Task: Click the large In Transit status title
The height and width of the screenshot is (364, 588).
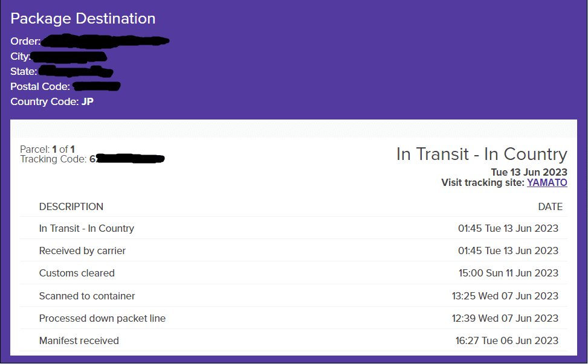Action: point(482,154)
